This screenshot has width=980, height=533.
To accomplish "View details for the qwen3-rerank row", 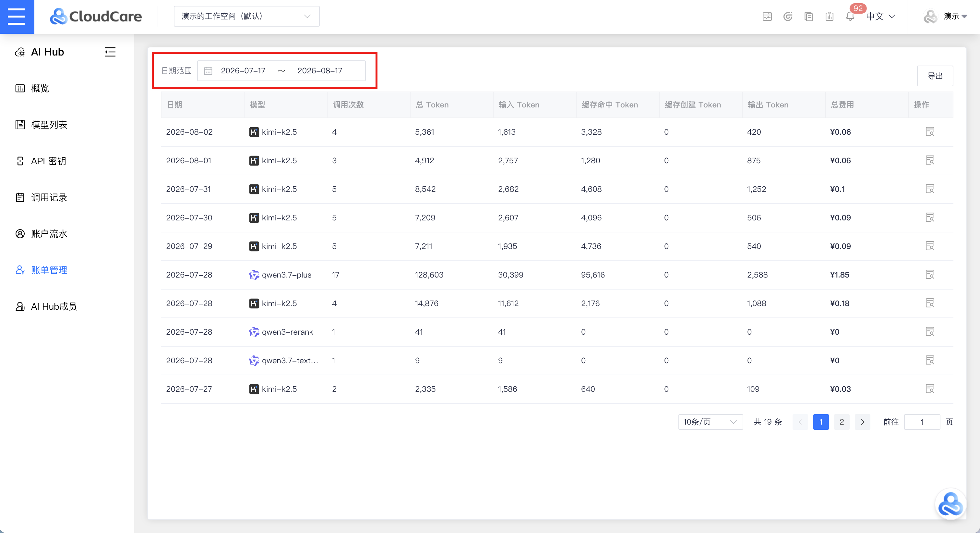I will tap(930, 332).
